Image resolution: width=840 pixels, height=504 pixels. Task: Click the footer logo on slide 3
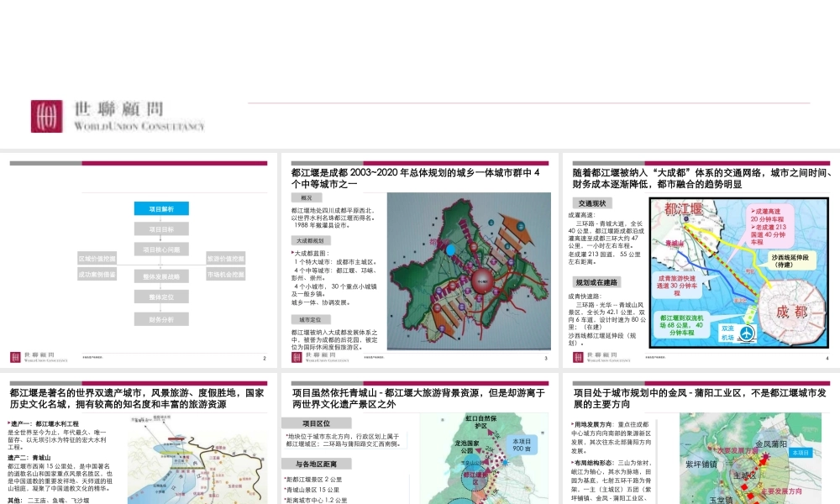pos(320,357)
